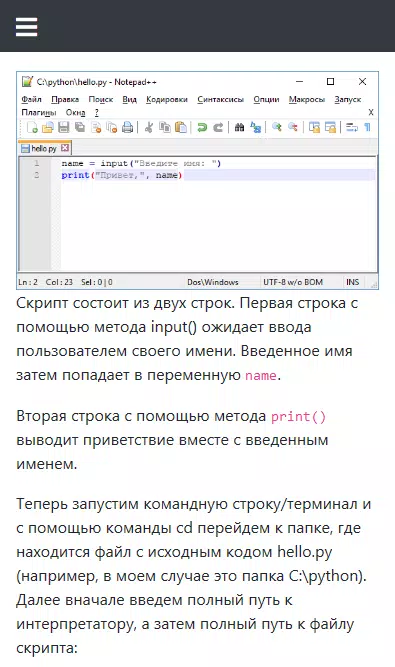Click the Find binoculars icon
This screenshot has width=395, height=667.
click(239, 127)
